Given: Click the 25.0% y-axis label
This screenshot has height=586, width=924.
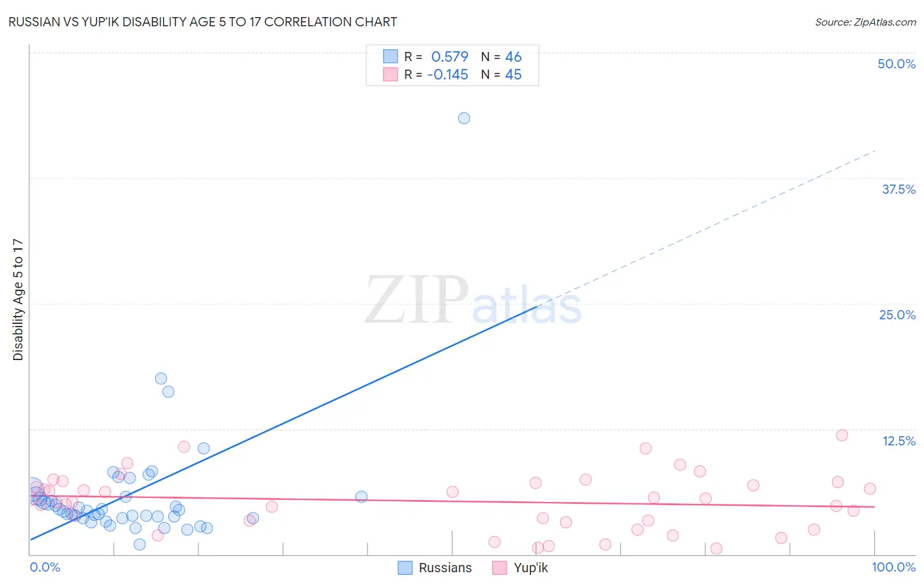Looking at the screenshot, I should click(x=897, y=315).
